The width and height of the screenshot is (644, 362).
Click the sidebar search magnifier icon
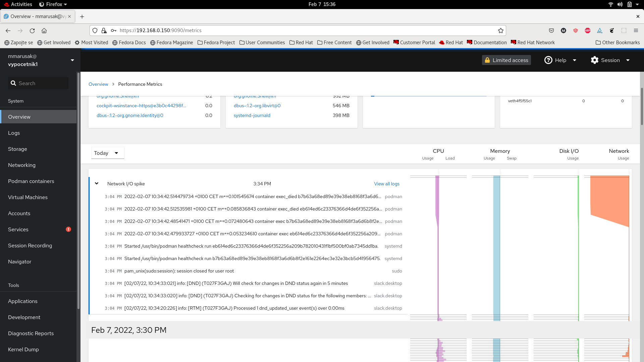click(13, 83)
